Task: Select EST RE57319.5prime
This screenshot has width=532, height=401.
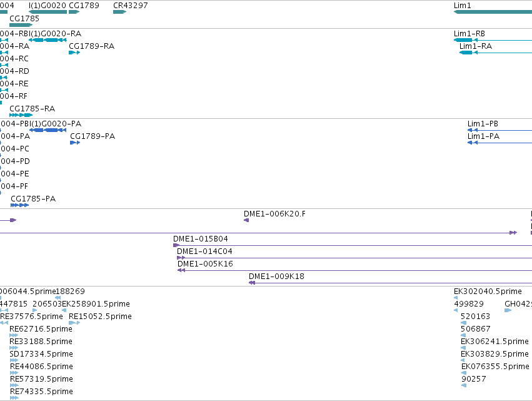Action: [x=14, y=386]
